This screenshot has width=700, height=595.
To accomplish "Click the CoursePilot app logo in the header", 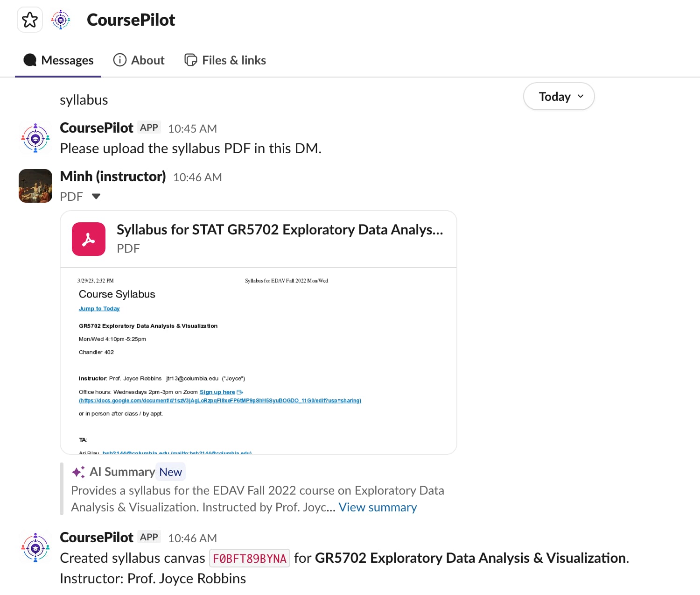I will coord(61,20).
